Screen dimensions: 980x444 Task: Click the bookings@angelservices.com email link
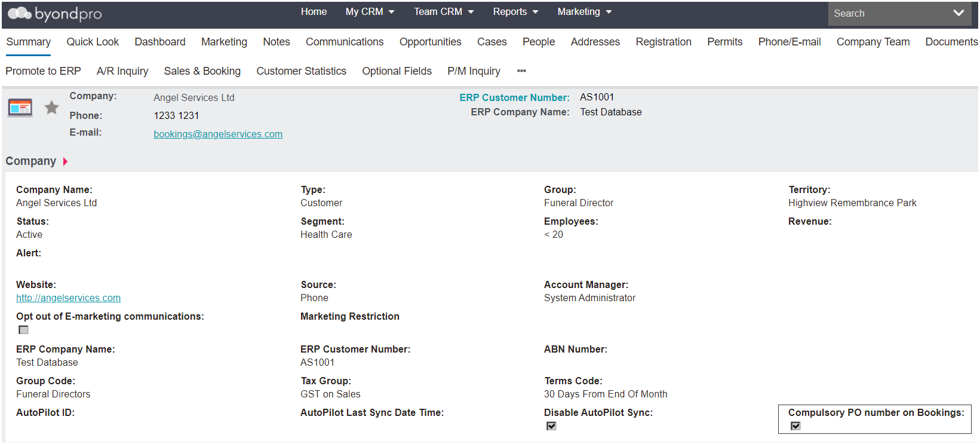tap(218, 134)
